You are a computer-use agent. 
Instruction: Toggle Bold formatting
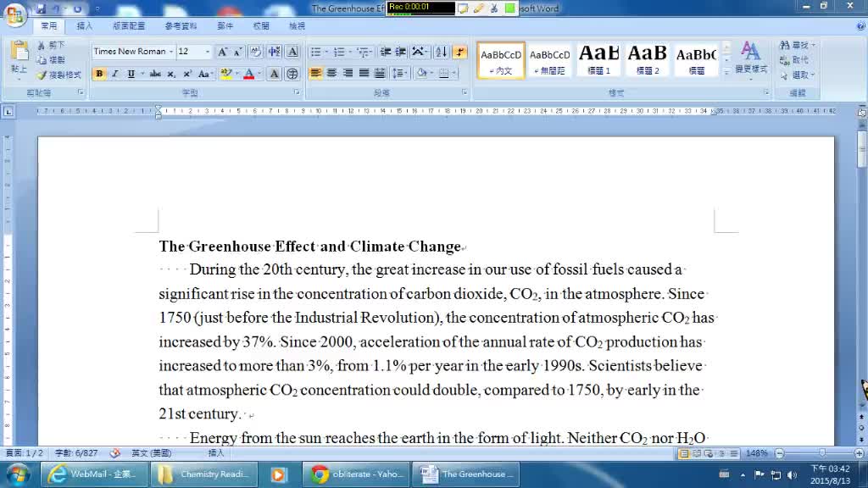(x=99, y=74)
